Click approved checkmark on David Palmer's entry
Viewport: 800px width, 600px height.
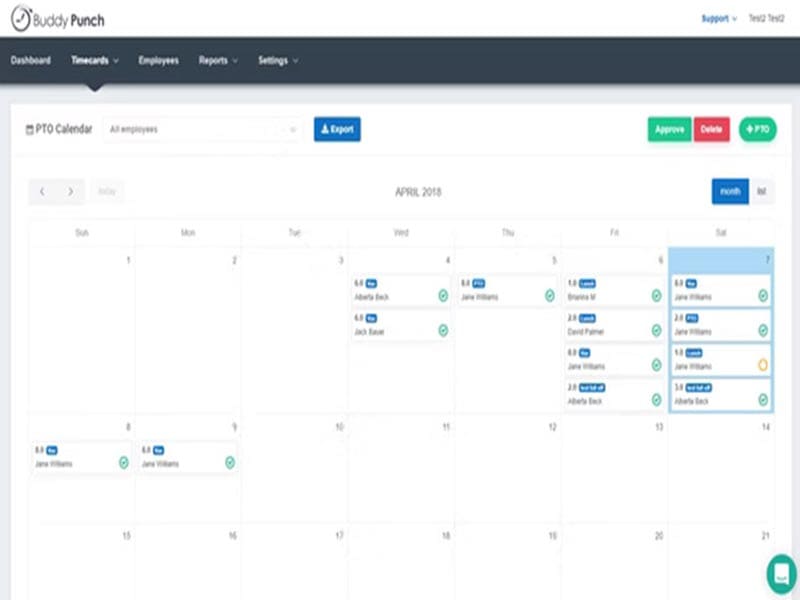656,330
